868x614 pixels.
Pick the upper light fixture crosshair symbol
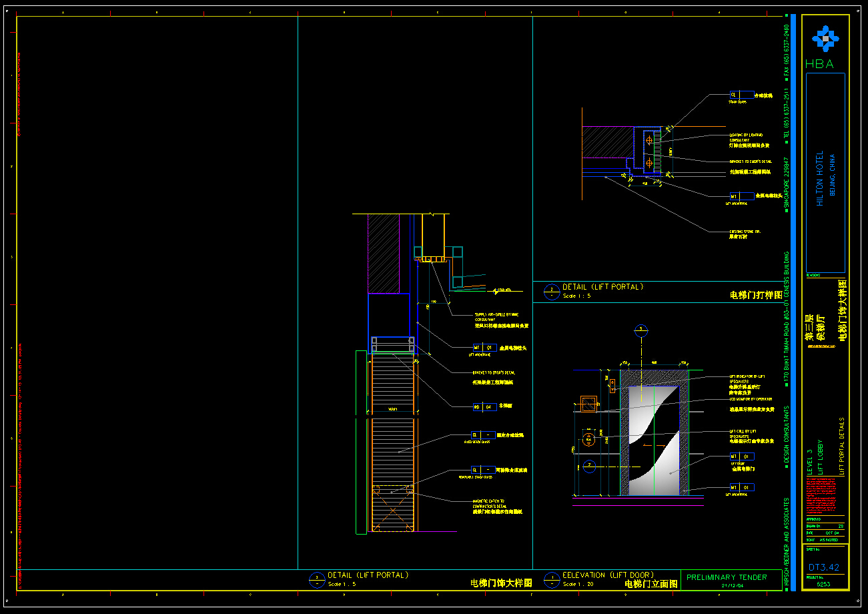(x=649, y=140)
